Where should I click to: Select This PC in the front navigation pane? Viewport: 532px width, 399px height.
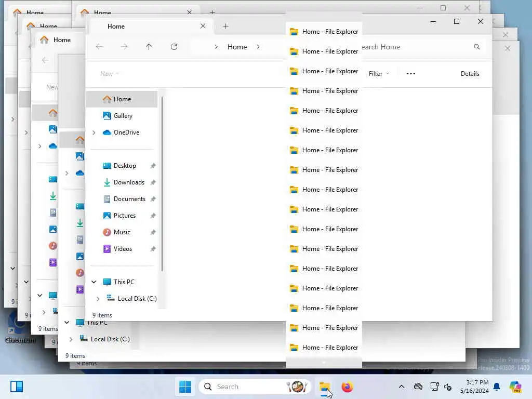(124, 282)
